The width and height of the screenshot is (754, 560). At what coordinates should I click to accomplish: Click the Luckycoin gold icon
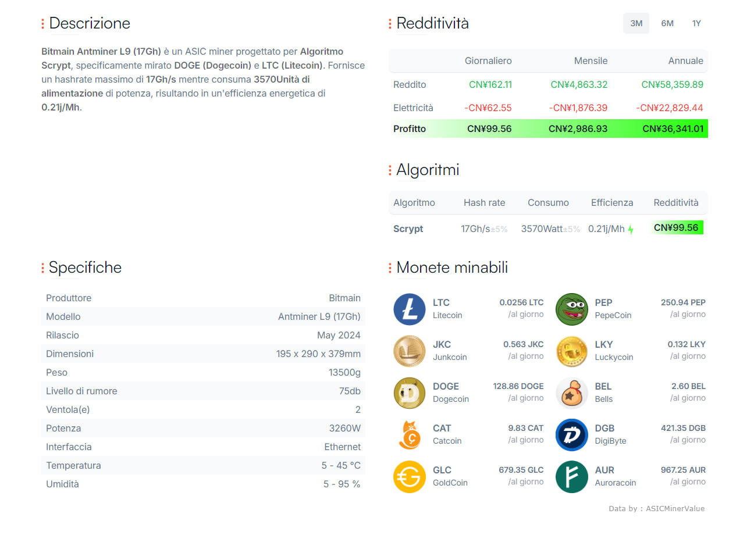point(572,351)
